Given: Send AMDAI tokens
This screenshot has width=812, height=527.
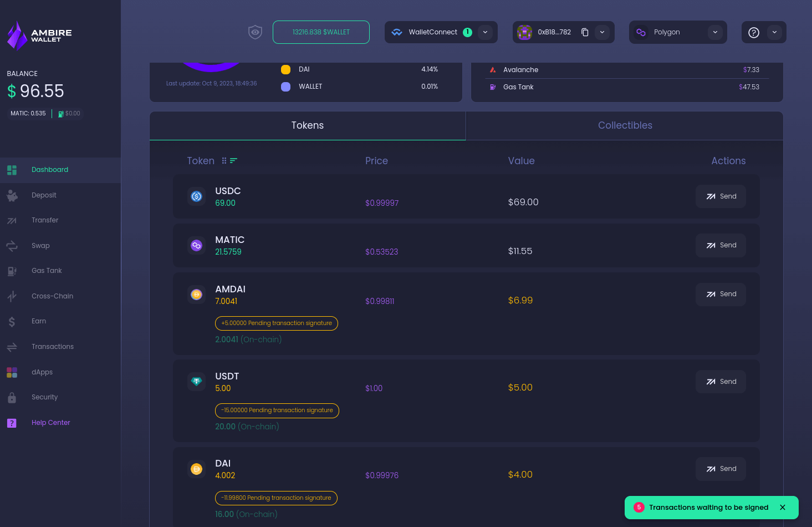Looking at the screenshot, I should pos(721,294).
